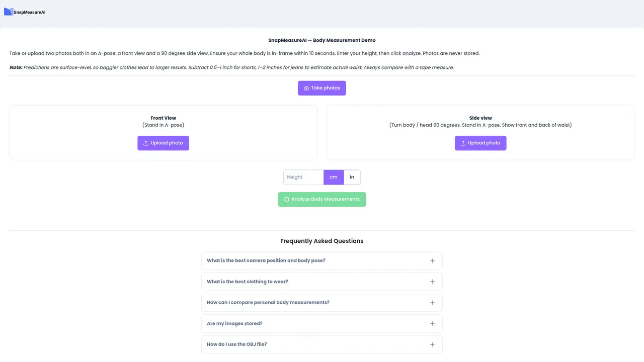The height and width of the screenshot is (362, 644).
Task: Select the cm unit toggle
Action: click(334, 177)
